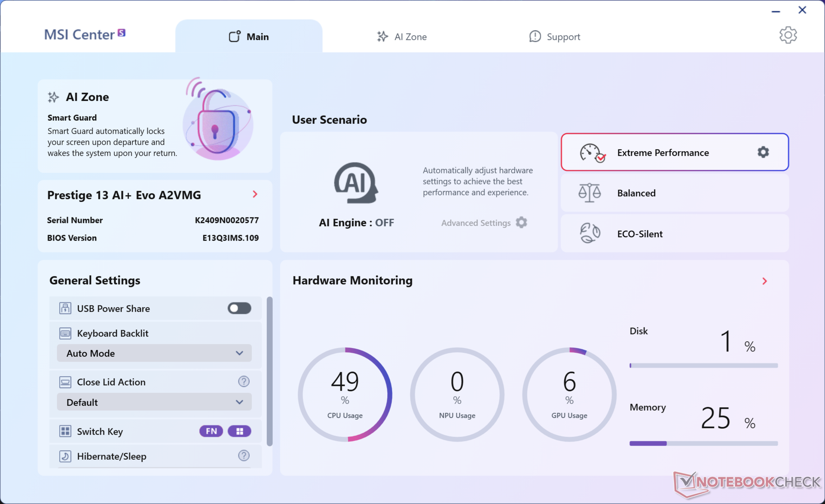The width and height of the screenshot is (825, 504).
Task: Click the large AI Engine head icon
Action: point(356,183)
